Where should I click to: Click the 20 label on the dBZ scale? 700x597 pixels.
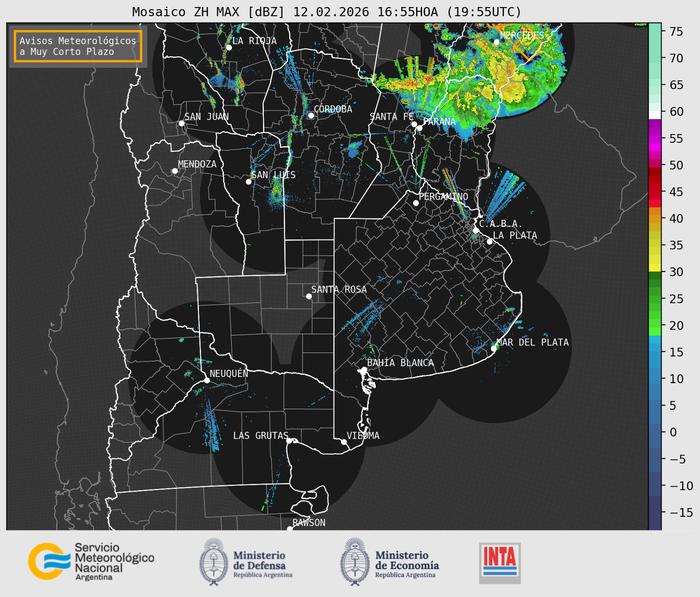tap(676, 325)
